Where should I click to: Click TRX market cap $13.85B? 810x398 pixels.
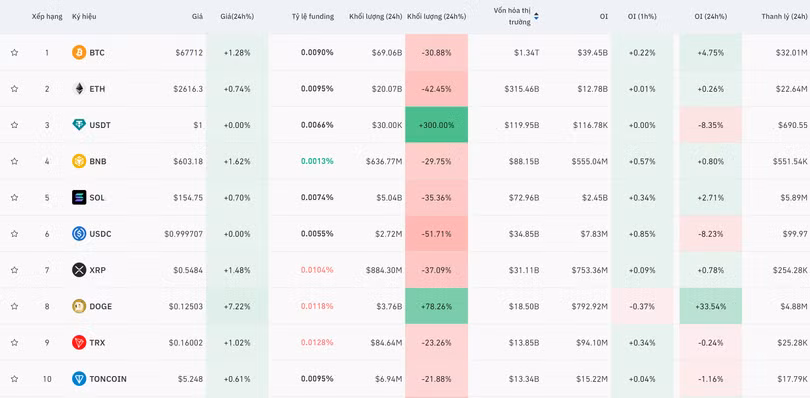(524, 342)
